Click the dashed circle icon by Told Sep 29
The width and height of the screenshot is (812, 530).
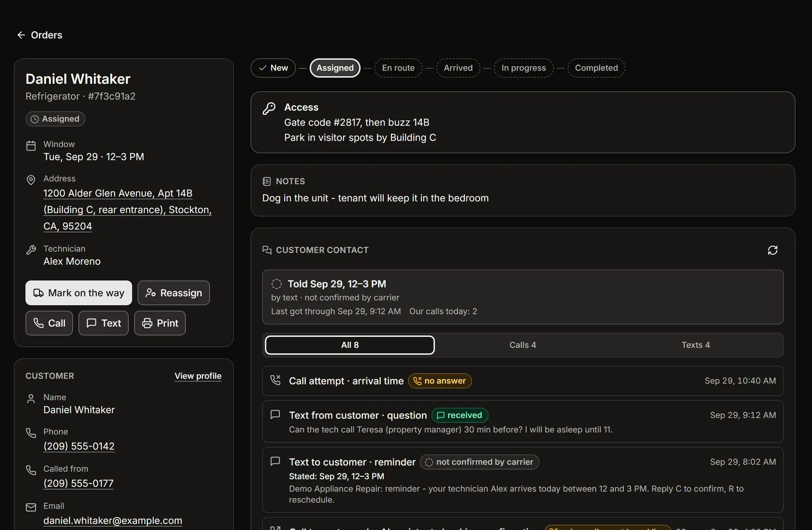tap(277, 284)
